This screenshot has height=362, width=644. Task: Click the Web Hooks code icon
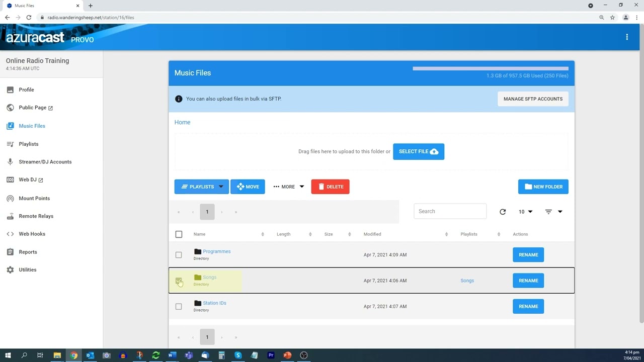10,234
